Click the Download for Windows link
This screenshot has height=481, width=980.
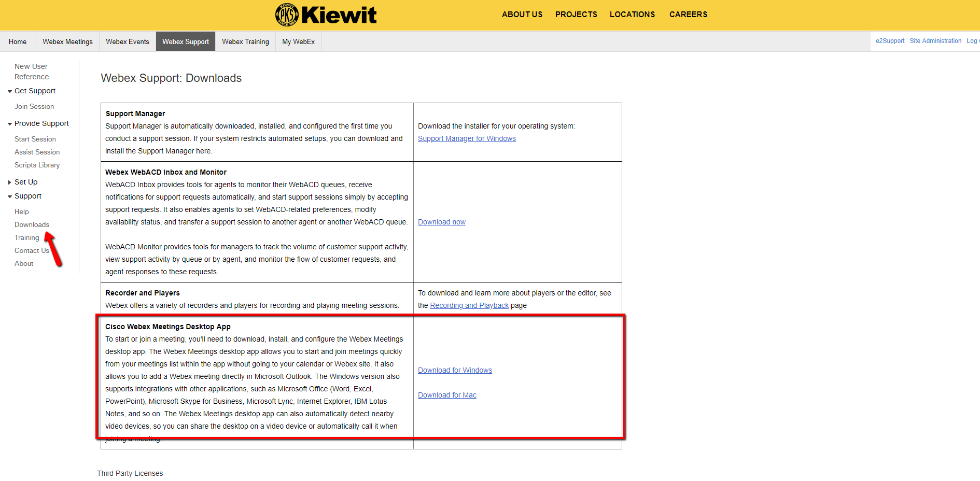pyautogui.click(x=455, y=370)
